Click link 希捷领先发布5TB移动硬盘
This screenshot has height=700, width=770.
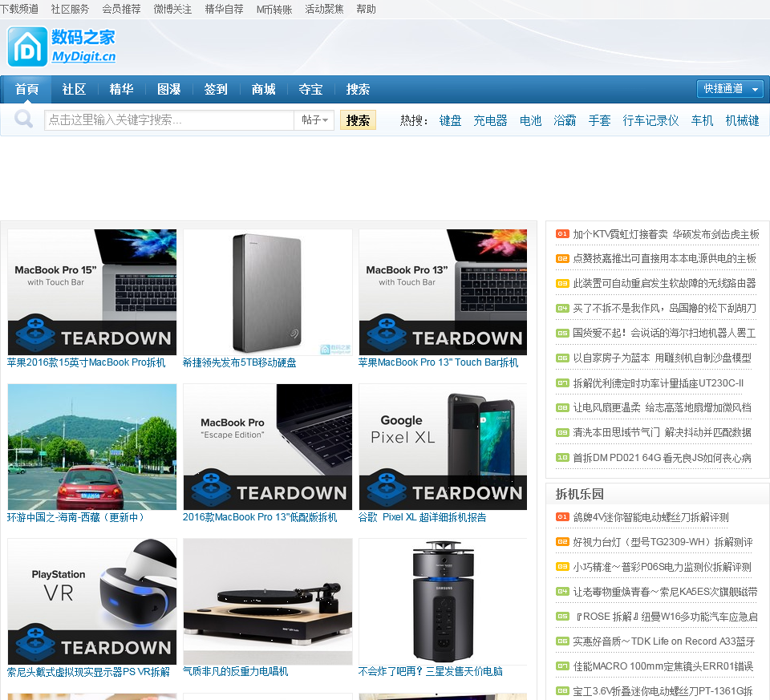(x=239, y=362)
